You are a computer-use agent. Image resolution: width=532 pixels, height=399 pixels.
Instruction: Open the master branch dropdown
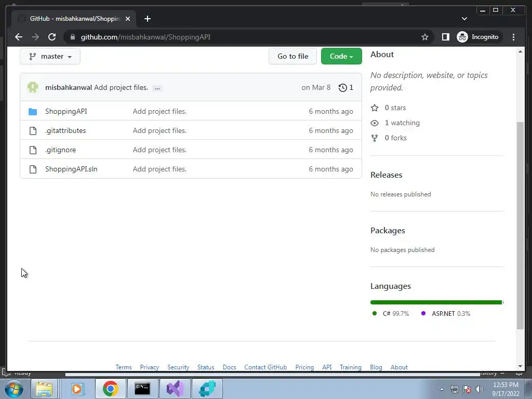[50, 56]
